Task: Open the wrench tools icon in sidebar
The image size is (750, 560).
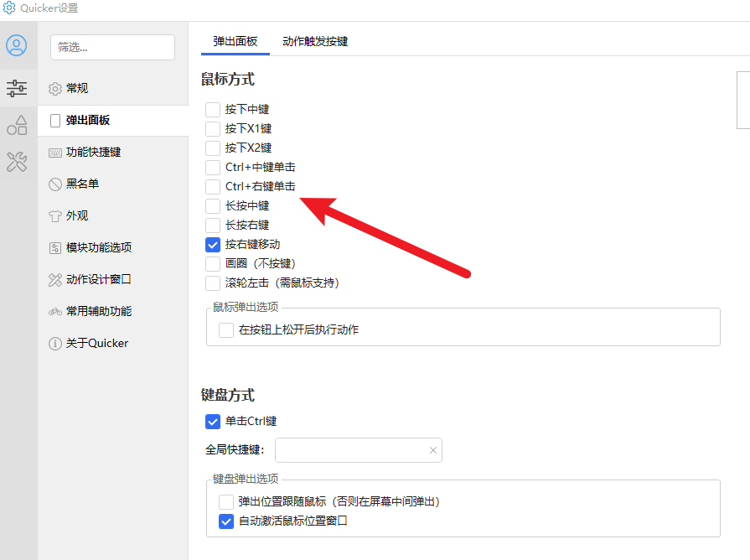Action: pyautogui.click(x=17, y=162)
